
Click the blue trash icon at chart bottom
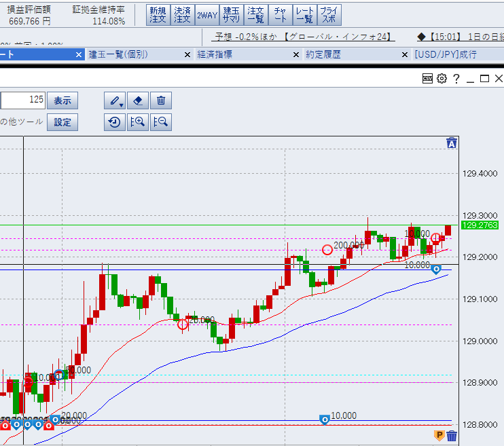click(452, 435)
